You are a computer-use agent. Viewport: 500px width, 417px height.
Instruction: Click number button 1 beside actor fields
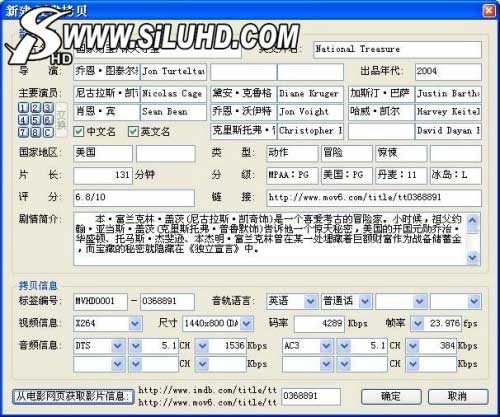[x=23, y=108]
